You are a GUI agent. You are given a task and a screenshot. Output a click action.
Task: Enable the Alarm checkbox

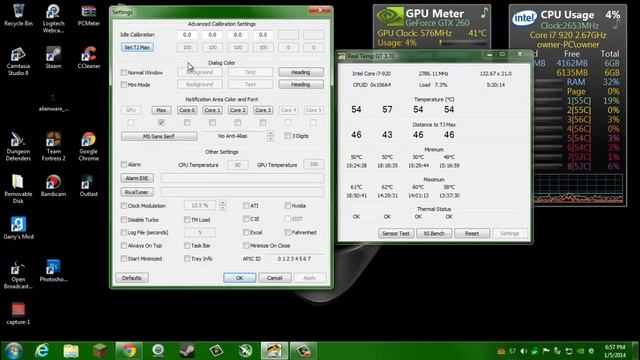coord(124,164)
